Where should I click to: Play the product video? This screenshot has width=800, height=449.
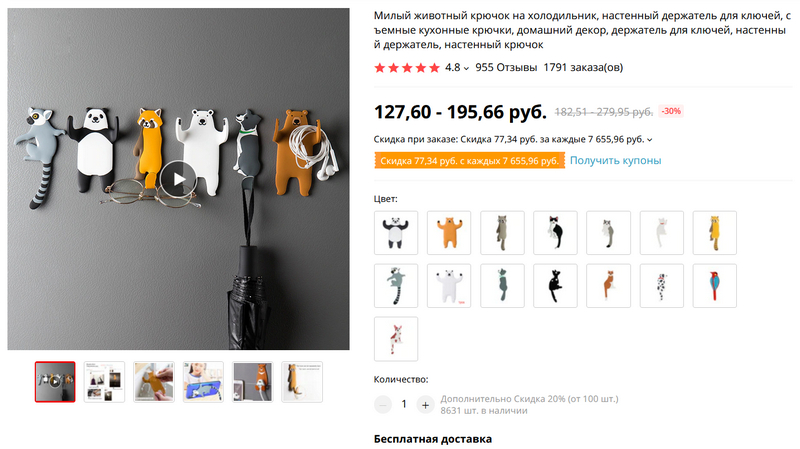pos(179,179)
